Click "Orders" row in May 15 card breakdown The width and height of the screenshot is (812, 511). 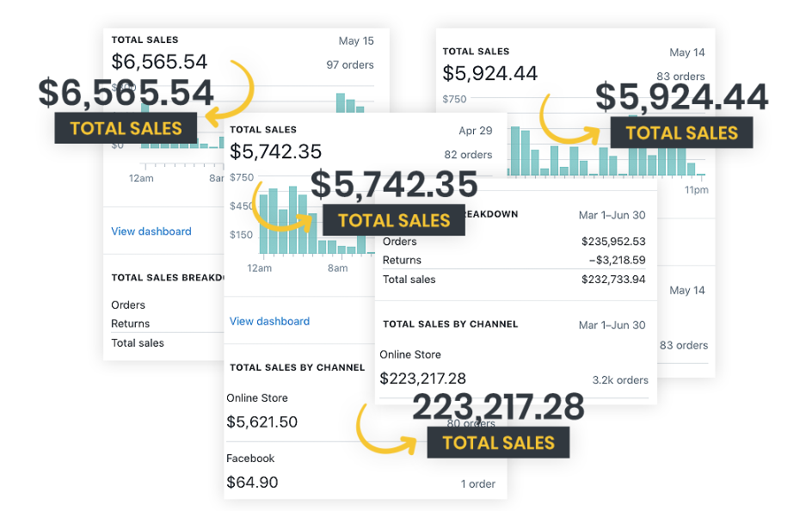pyautogui.click(x=128, y=305)
